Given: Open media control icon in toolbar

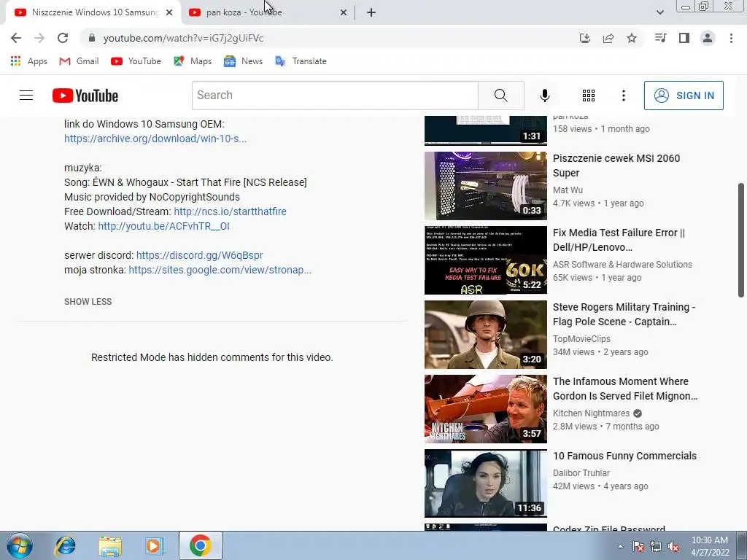Looking at the screenshot, I should [x=660, y=38].
